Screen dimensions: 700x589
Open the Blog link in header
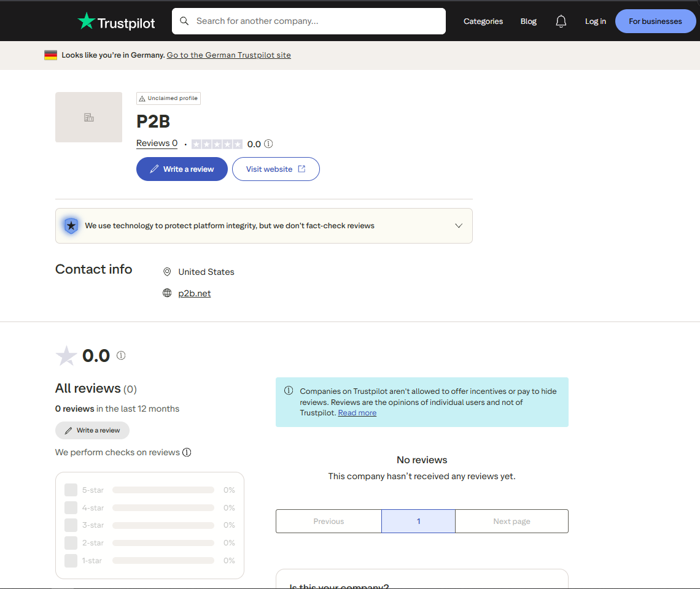[x=529, y=21]
